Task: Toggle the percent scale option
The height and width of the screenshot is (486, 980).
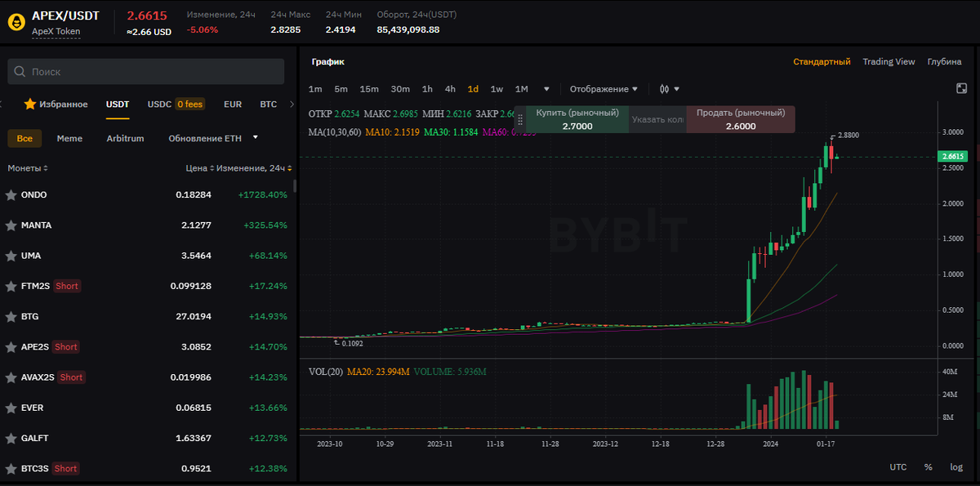Action: point(929,467)
